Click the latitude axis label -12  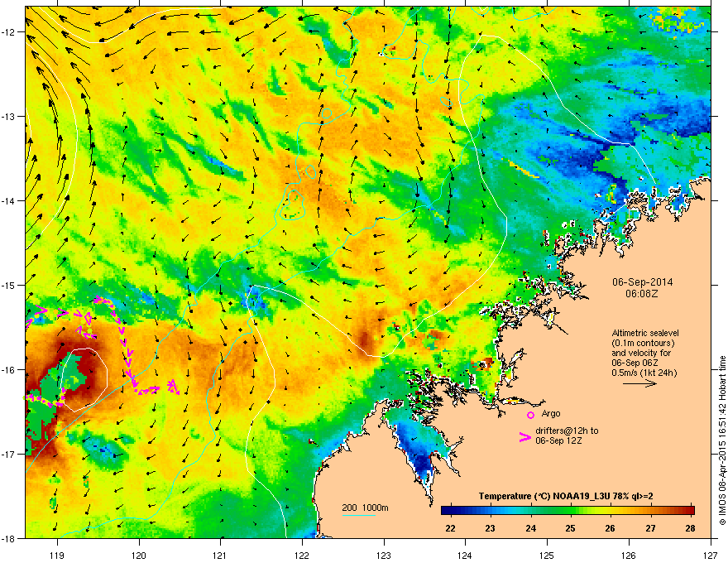[9, 32]
